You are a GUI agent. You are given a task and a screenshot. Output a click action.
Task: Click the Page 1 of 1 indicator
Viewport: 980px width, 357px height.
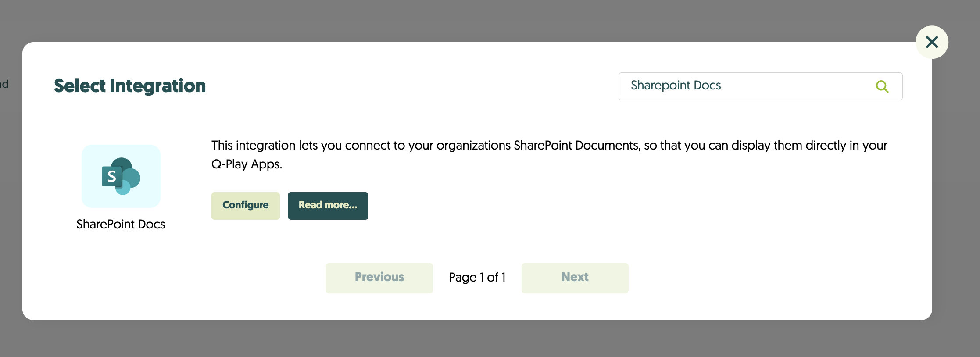point(477,278)
